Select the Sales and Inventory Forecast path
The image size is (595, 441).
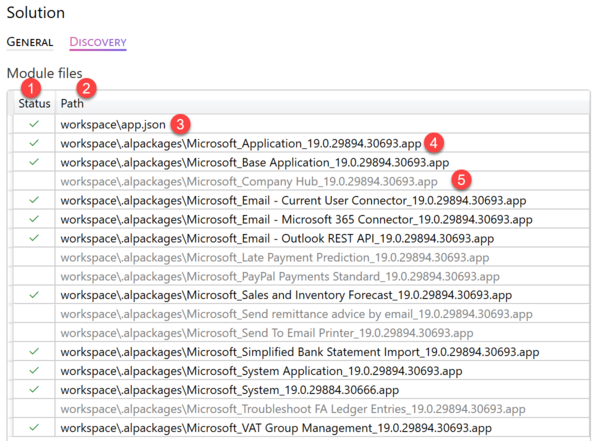pos(286,295)
